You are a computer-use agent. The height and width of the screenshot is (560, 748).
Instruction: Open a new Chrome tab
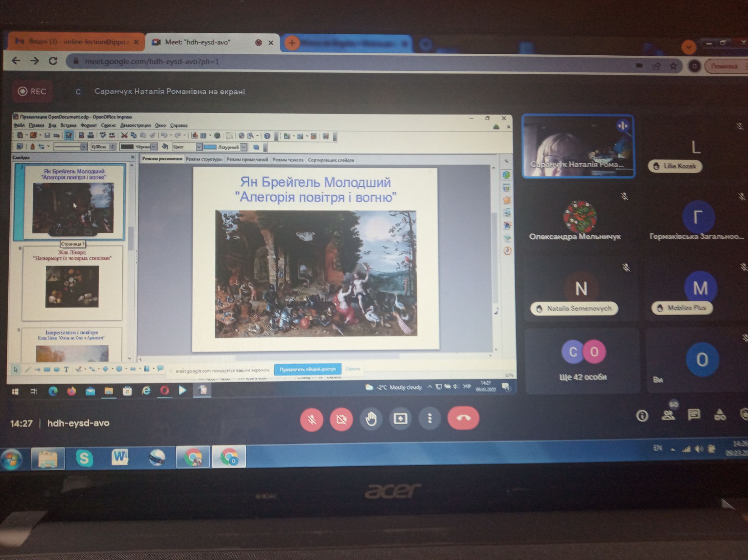coord(292,43)
